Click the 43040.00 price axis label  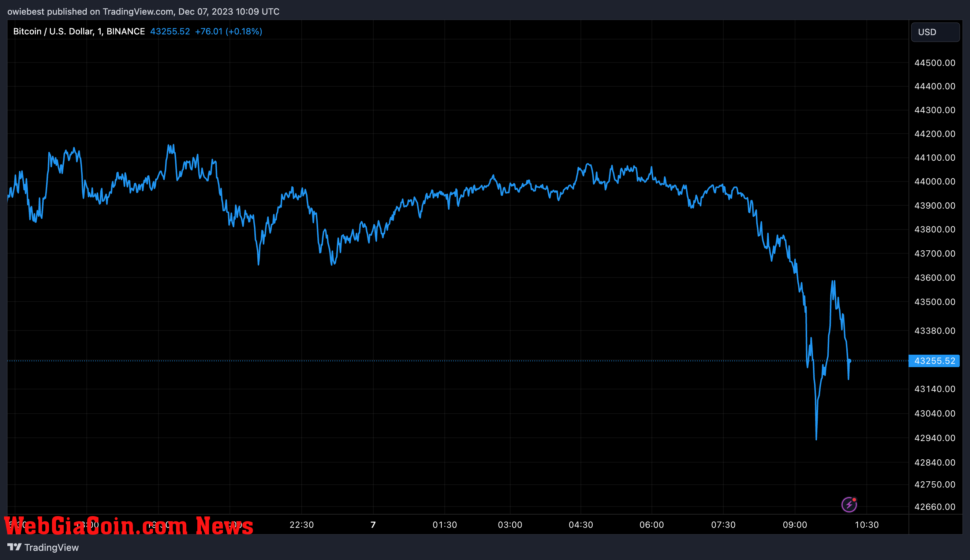[x=934, y=414]
